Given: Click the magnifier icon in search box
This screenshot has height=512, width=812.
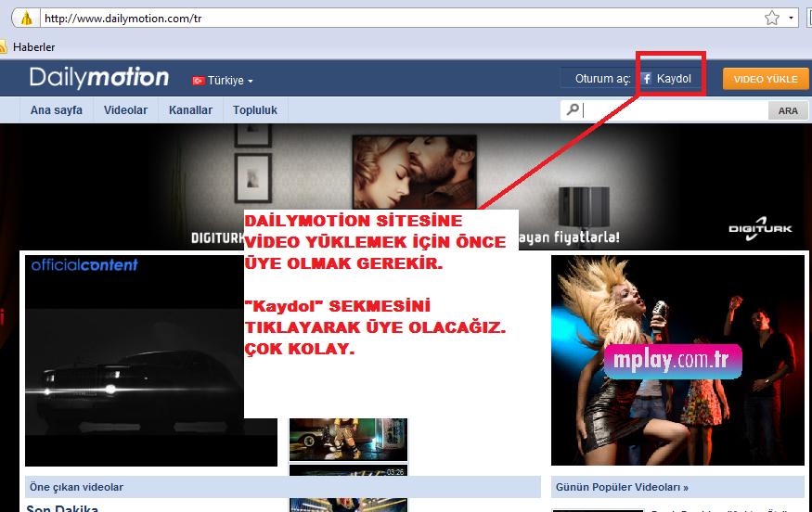Looking at the screenshot, I should coord(573,110).
